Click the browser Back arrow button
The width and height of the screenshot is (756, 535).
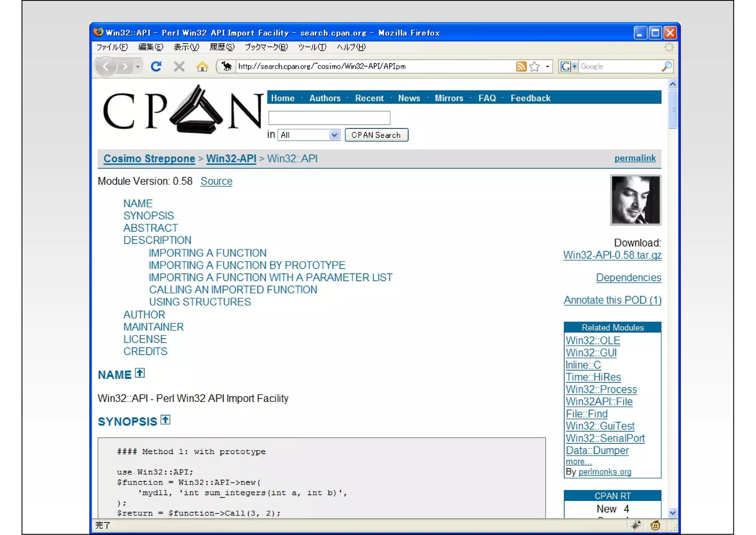point(106,67)
